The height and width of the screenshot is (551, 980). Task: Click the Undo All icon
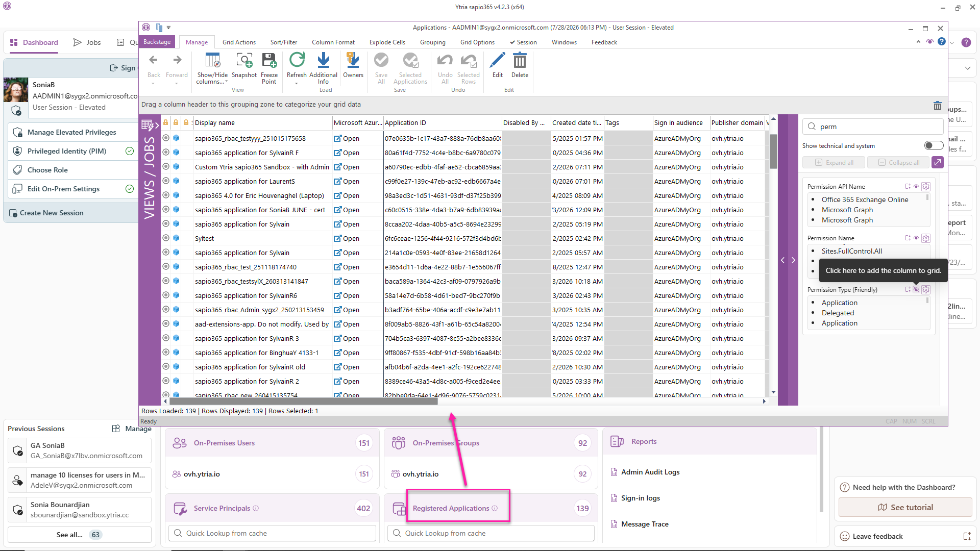445,61
